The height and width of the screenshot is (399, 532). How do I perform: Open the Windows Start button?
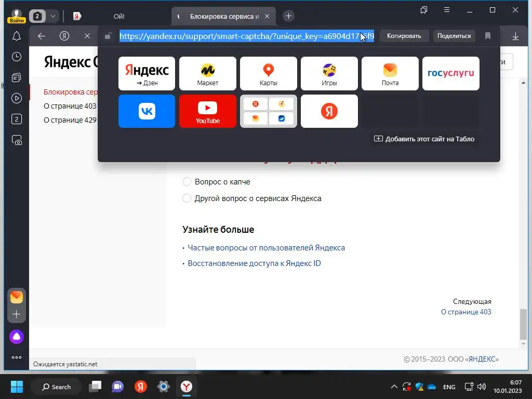(17, 387)
